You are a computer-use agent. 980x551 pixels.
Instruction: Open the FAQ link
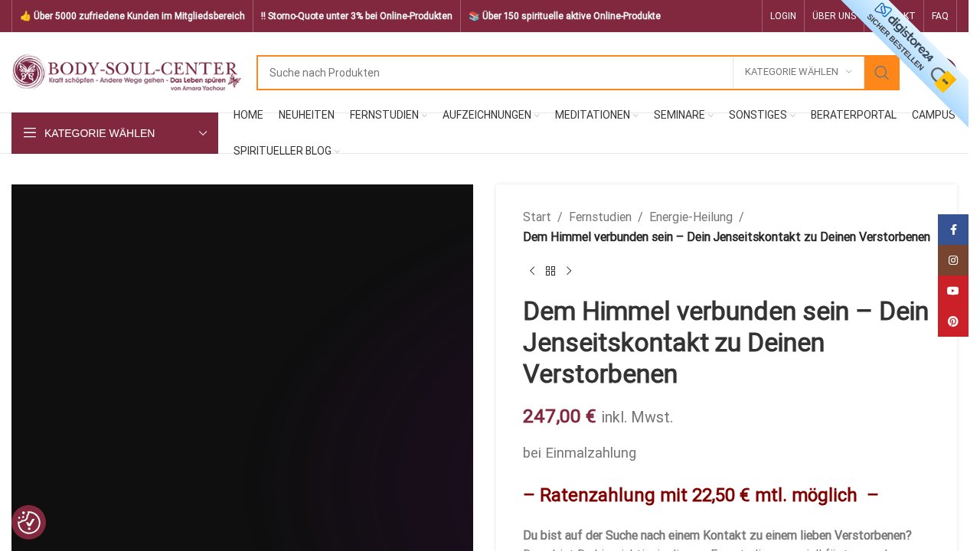pos(940,16)
